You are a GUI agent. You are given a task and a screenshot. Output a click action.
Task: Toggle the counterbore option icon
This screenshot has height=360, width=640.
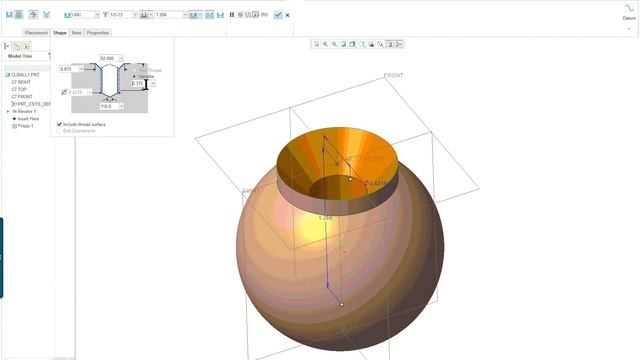[220, 15]
